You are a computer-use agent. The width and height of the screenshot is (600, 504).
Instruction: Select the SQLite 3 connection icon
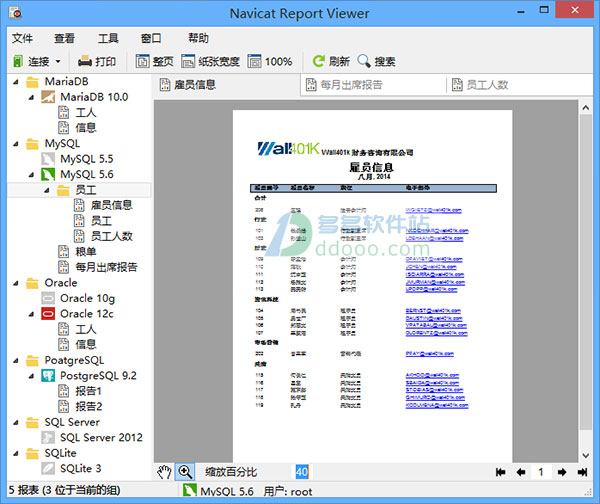(x=48, y=468)
